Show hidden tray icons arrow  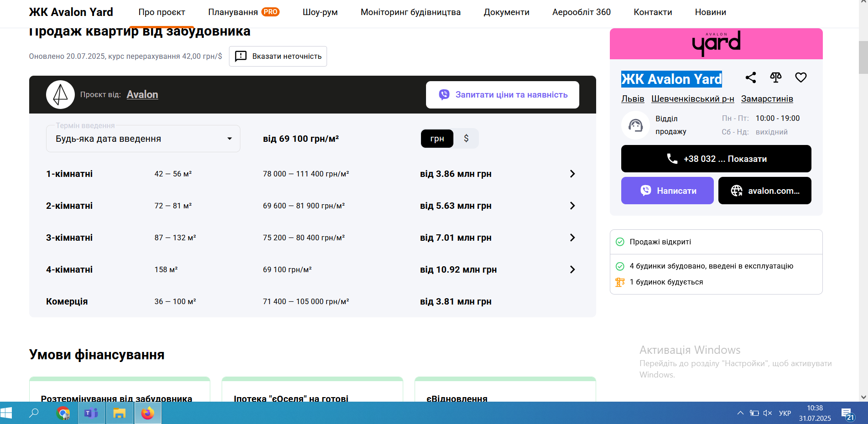point(740,413)
